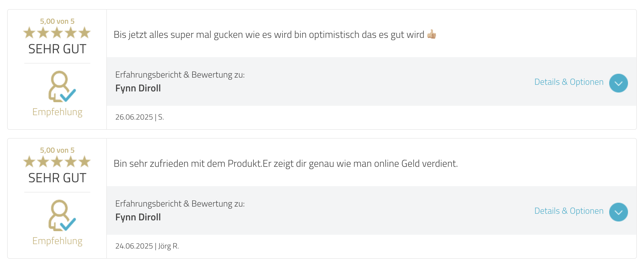Expand details chevron for Jörg R.'s review
Image resolution: width=644 pixels, height=264 pixels.
(618, 212)
